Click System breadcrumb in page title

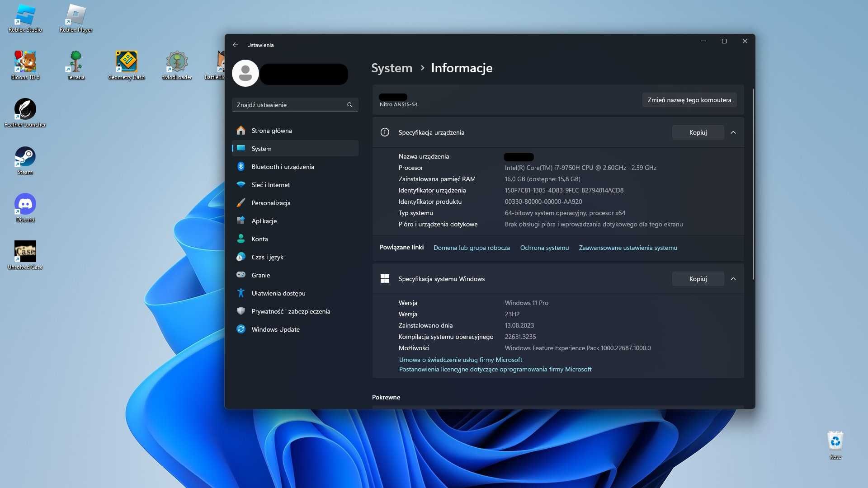pyautogui.click(x=392, y=68)
